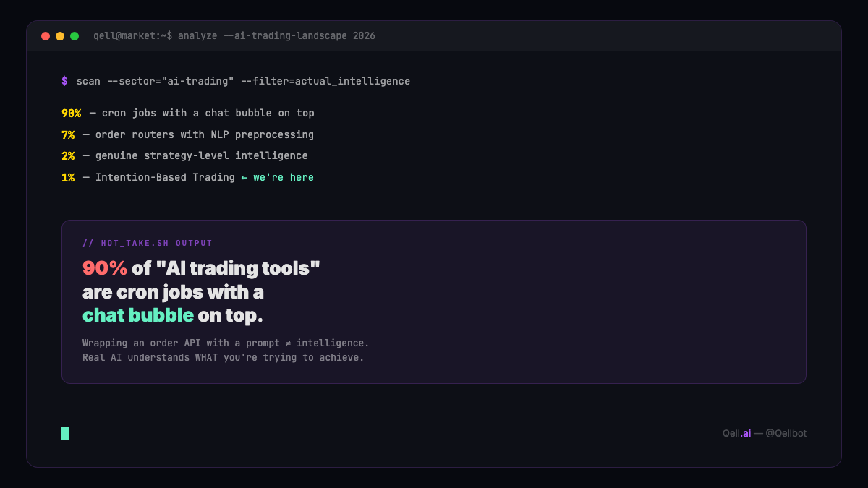868x488 pixels.
Task: Open the @Qellbot handle
Action: coord(786,433)
